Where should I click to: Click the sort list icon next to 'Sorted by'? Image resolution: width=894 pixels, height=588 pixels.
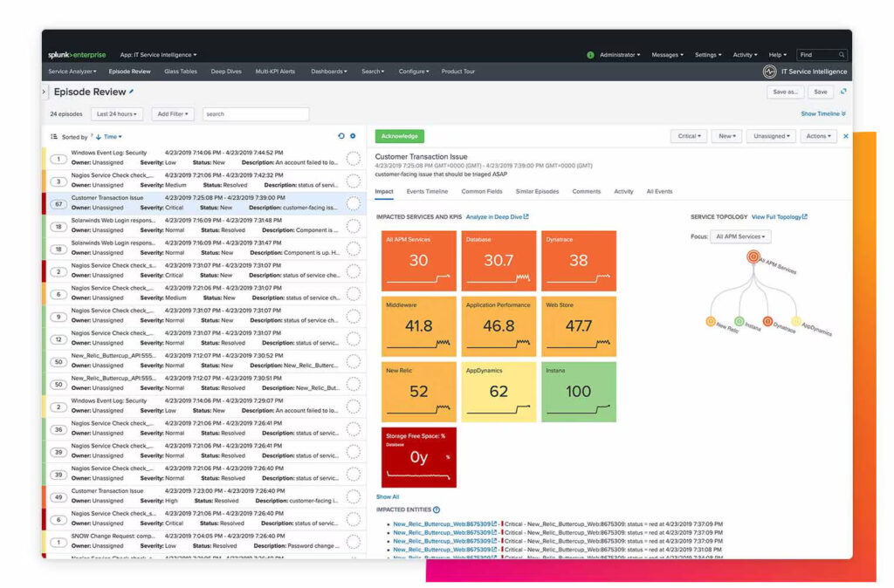point(53,136)
